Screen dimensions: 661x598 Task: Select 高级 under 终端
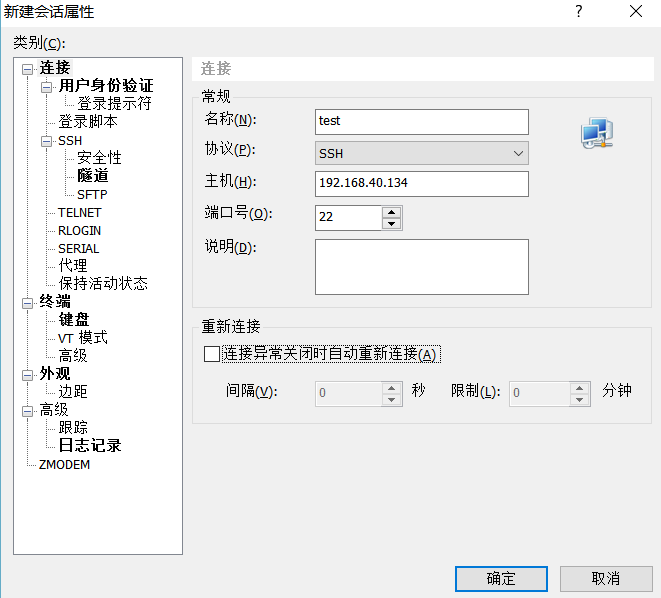(x=73, y=356)
